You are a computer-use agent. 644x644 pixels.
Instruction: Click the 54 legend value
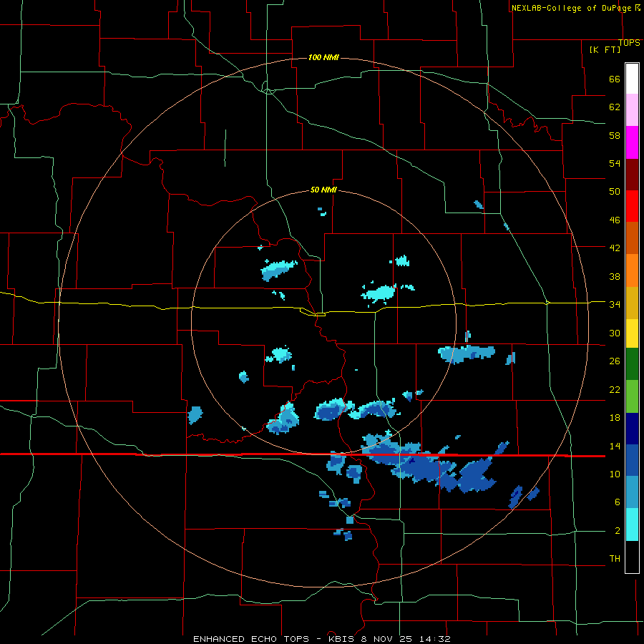pyautogui.click(x=615, y=163)
